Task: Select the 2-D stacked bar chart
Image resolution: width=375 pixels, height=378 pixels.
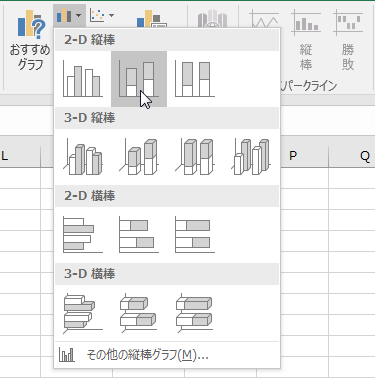Action: 139,235
